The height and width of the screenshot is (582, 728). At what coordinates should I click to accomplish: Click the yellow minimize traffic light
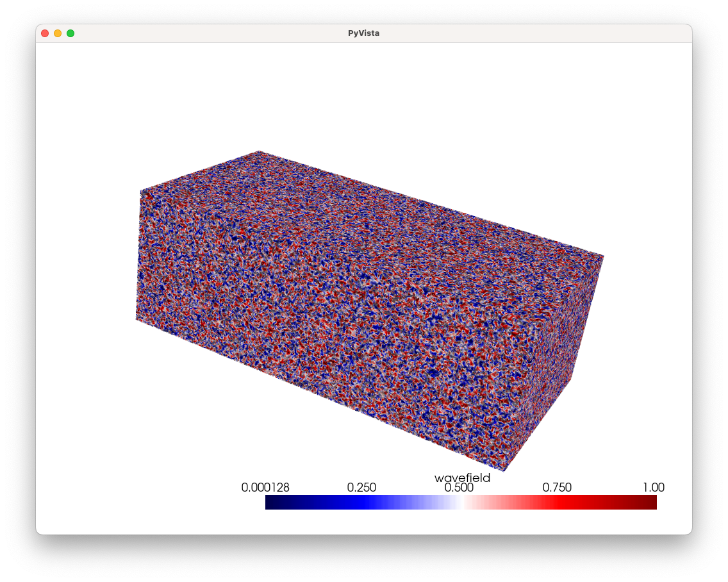57,33
